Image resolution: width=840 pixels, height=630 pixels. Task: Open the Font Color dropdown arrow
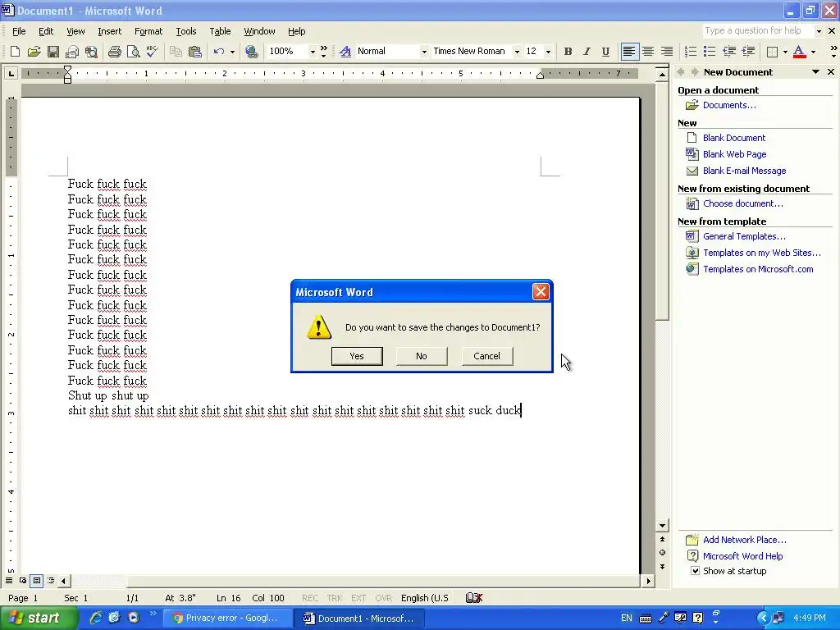813,52
